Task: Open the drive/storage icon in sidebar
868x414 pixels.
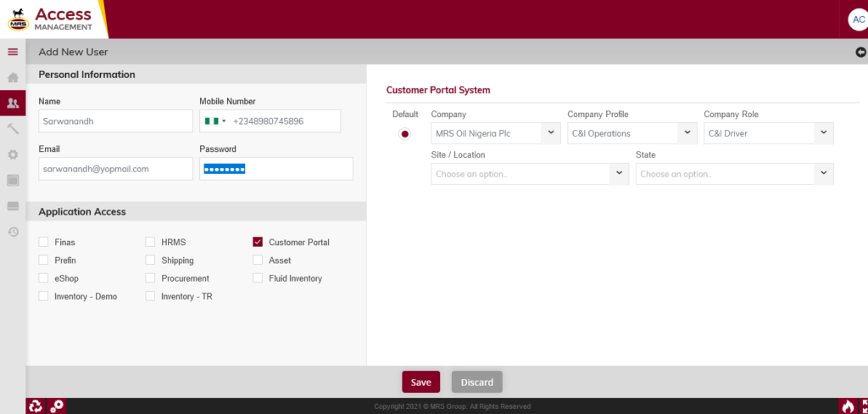Action: (x=13, y=206)
